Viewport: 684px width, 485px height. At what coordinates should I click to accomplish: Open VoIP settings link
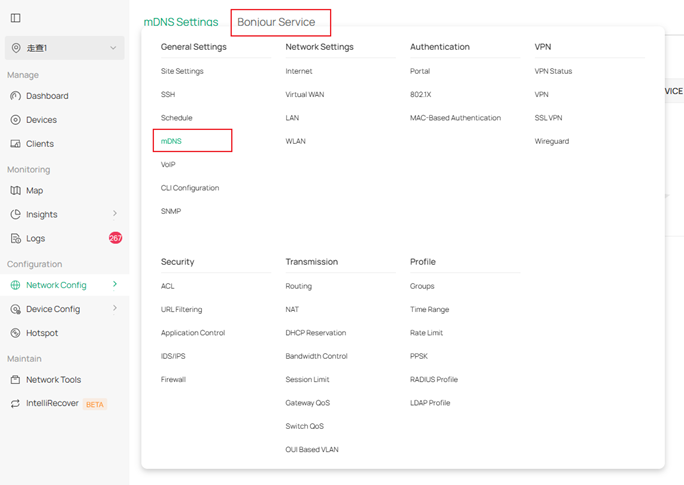tap(168, 164)
